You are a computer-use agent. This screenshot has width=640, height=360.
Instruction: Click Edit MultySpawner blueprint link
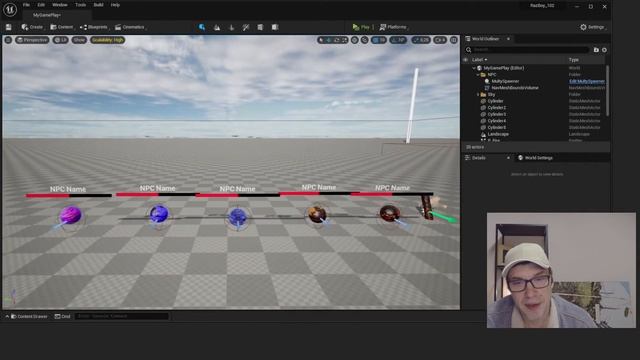[x=587, y=81]
